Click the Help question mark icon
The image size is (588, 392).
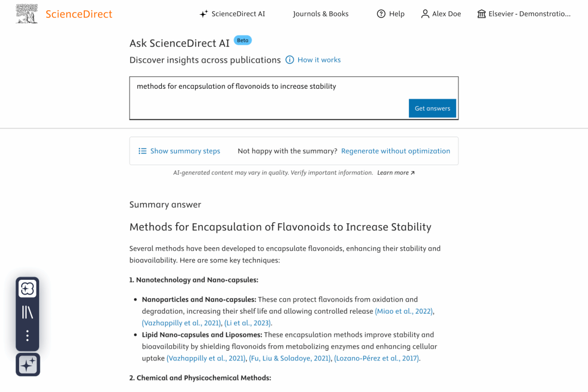tap(381, 14)
